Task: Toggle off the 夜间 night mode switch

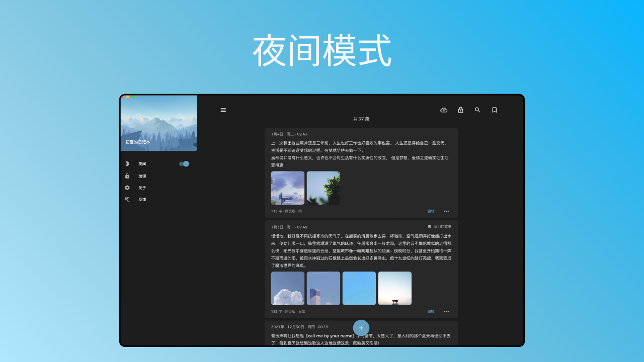Action: coord(185,163)
